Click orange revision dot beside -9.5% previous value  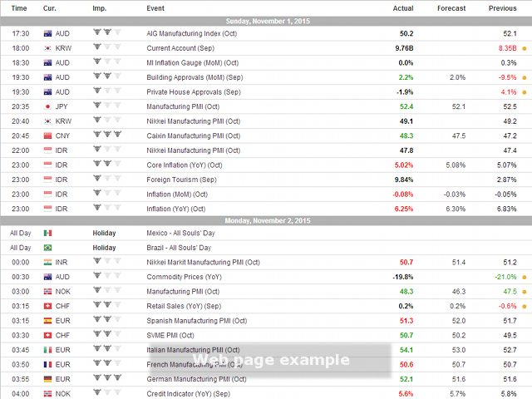[525, 77]
